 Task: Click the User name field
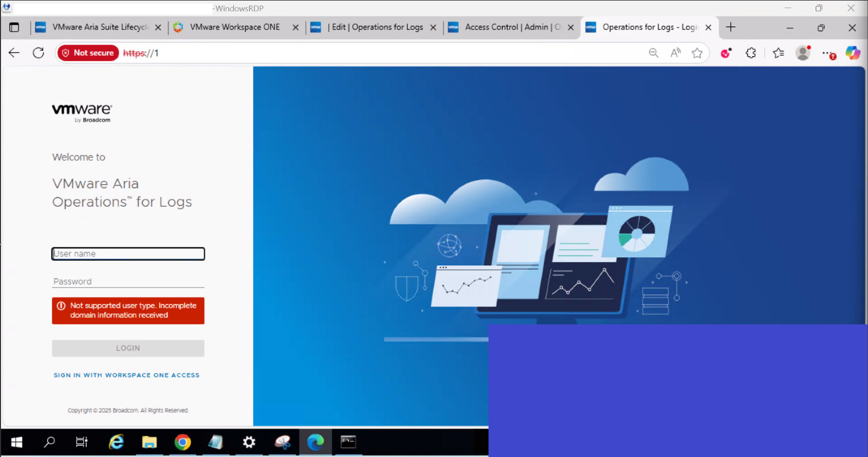[x=128, y=254]
